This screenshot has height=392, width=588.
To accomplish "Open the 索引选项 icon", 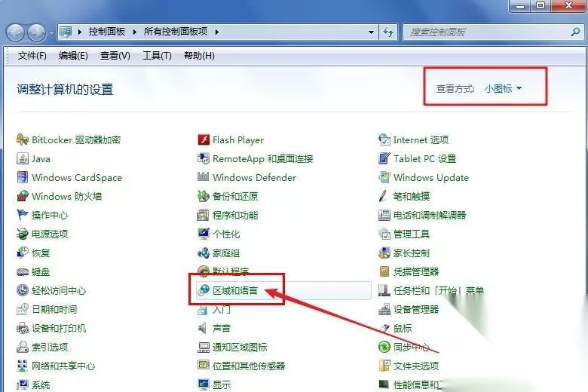I will [23, 347].
